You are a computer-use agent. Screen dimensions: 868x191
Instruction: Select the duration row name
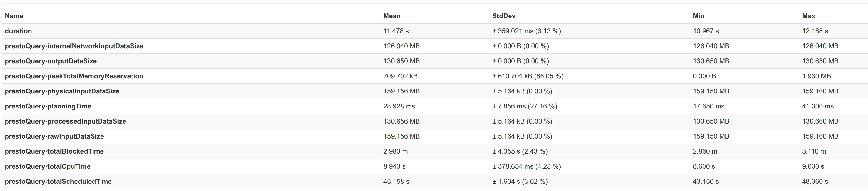[18, 31]
